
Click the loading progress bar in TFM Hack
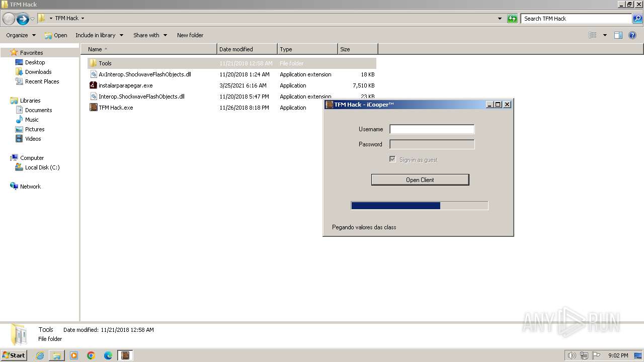pyautogui.click(x=420, y=206)
